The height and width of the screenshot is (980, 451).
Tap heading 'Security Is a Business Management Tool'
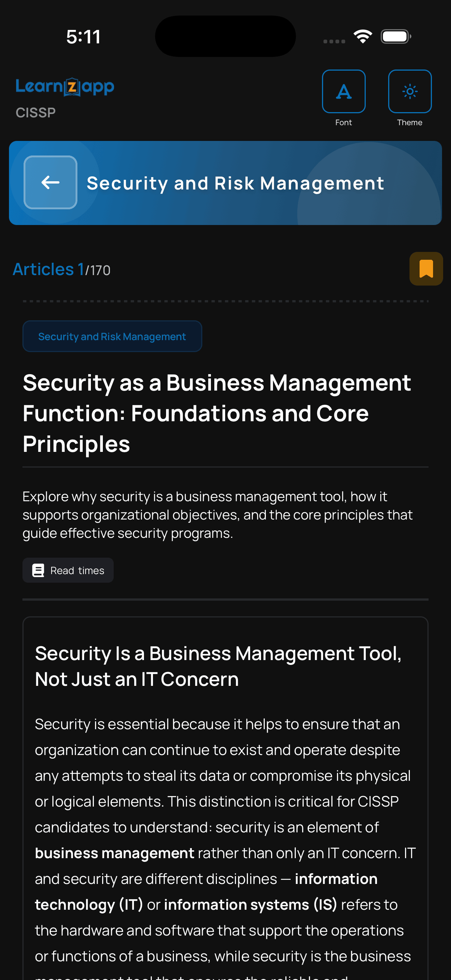[x=218, y=666]
